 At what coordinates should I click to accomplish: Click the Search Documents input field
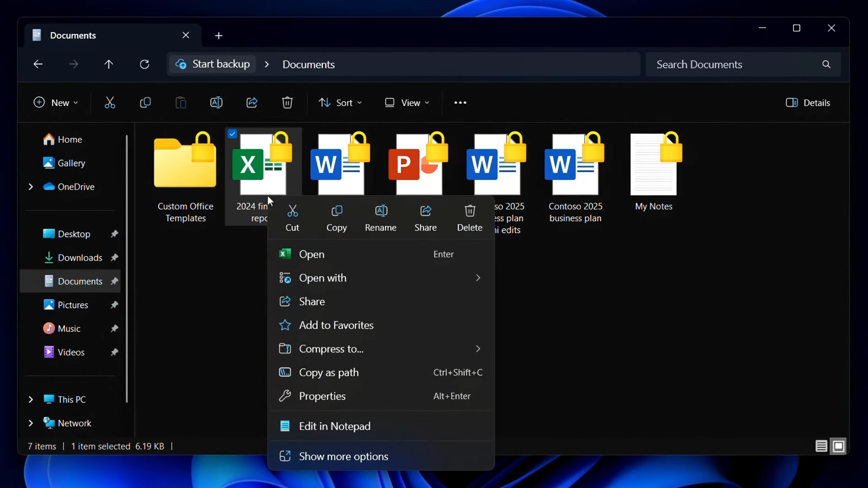click(x=743, y=64)
